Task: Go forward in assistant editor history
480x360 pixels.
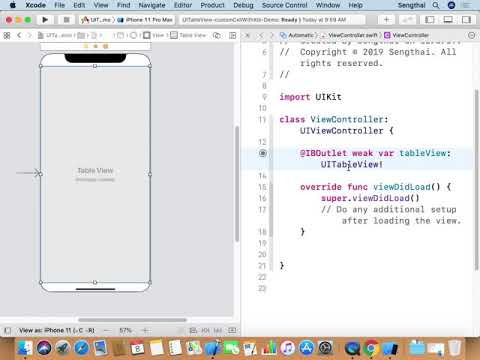Action: pyautogui.click(x=272, y=35)
